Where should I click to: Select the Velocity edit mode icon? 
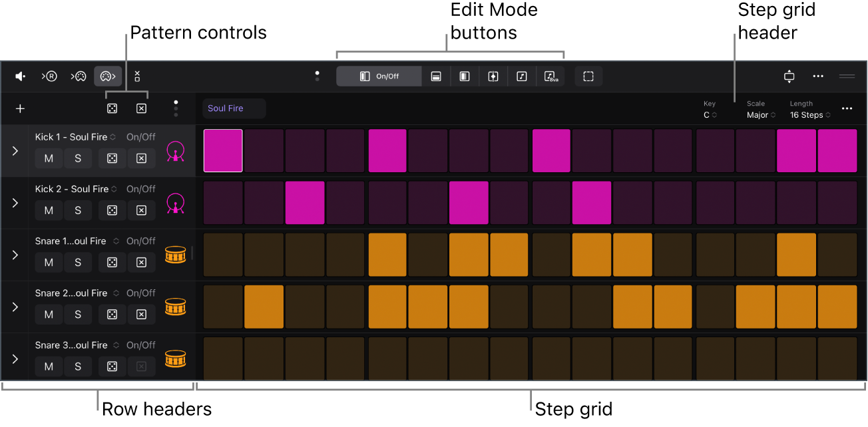coord(436,76)
